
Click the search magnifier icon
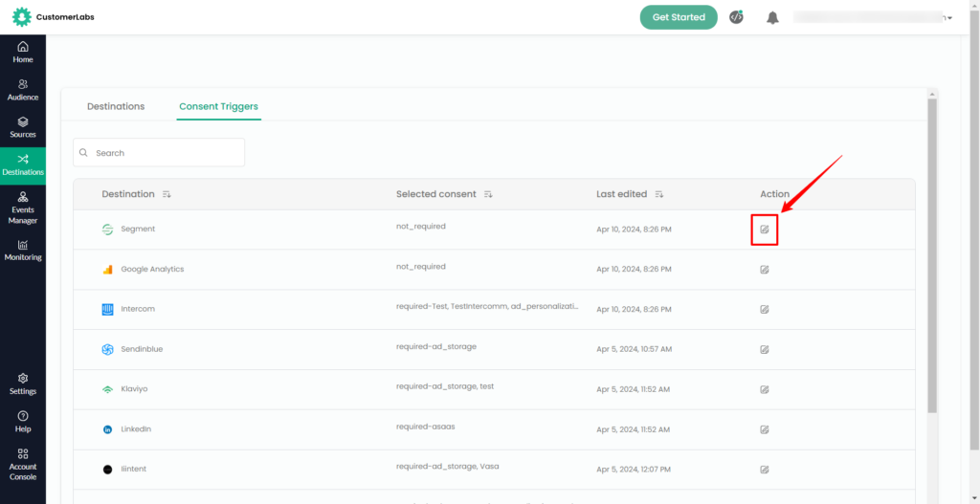click(84, 152)
